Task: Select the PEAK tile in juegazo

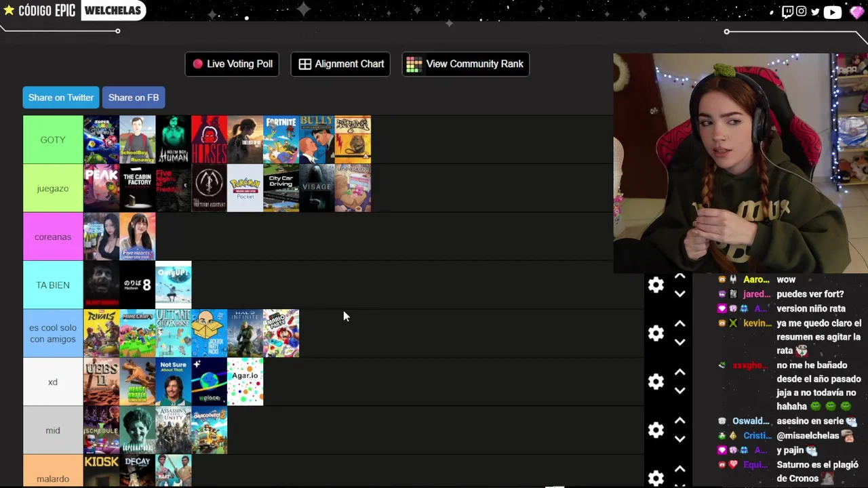Action: (101, 188)
